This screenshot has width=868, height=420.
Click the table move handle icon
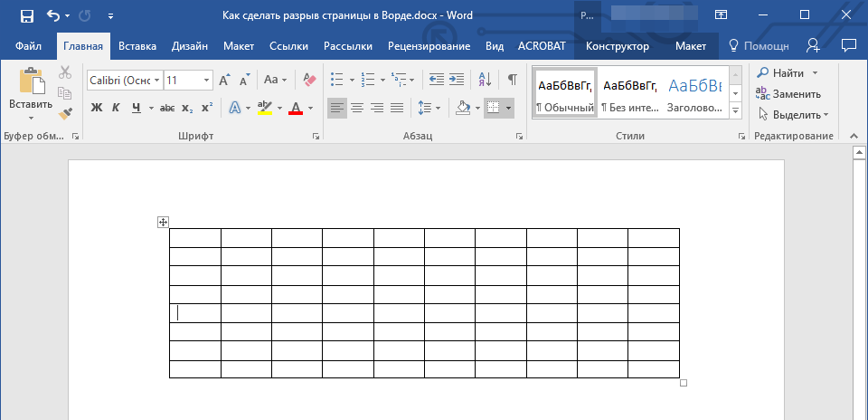pyautogui.click(x=164, y=222)
